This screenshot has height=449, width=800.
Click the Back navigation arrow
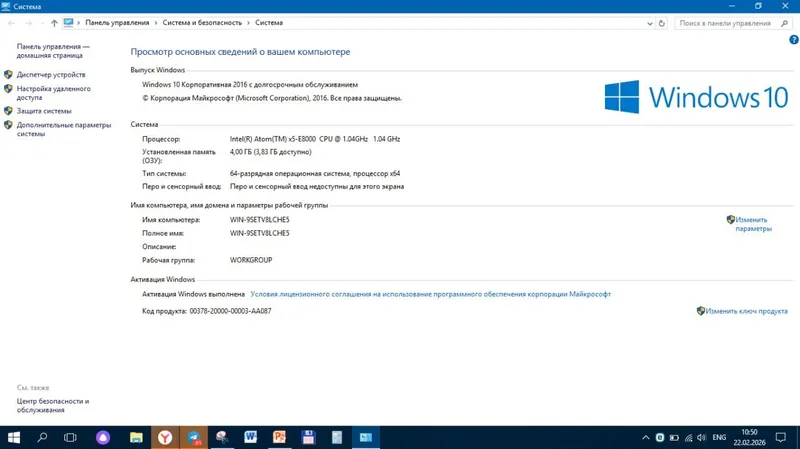(11, 23)
